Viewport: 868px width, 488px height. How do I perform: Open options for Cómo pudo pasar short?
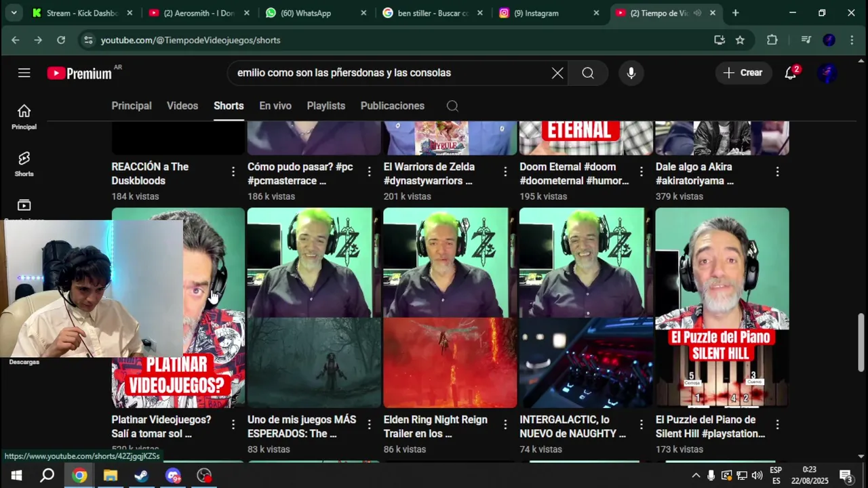pos(369,171)
